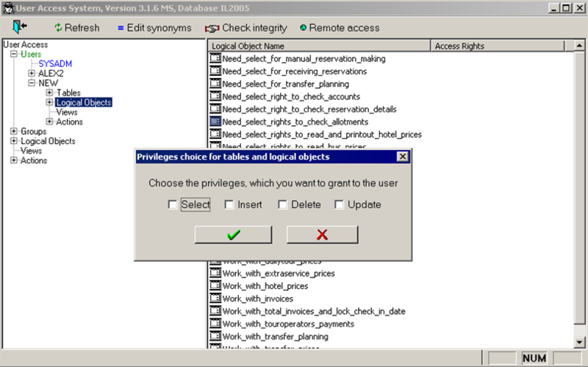Click the green Refresh icon
Viewport: 588px width, 367px height.
(x=59, y=28)
